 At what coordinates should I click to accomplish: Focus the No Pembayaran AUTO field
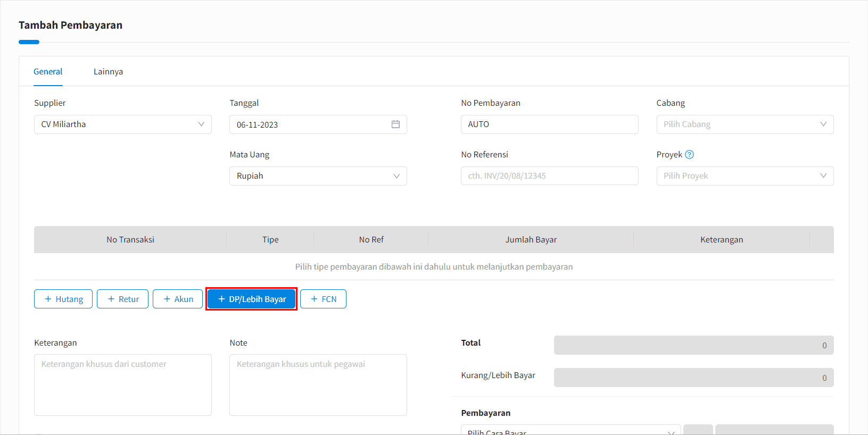[x=549, y=124]
